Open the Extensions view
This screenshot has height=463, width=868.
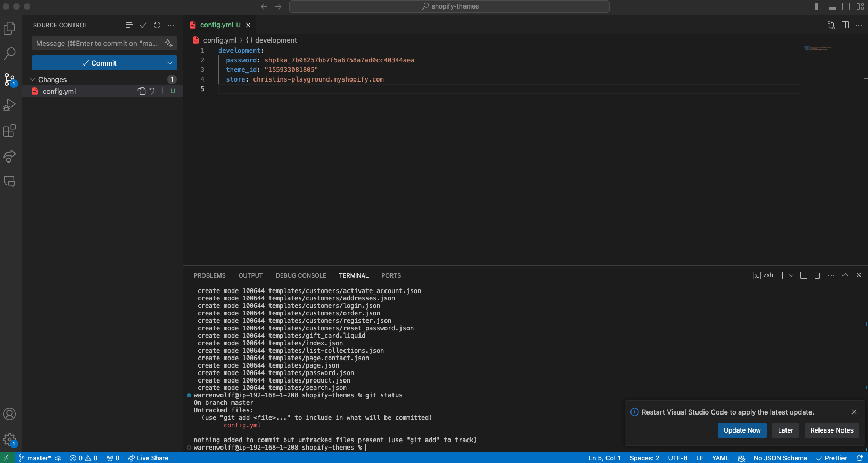10,131
